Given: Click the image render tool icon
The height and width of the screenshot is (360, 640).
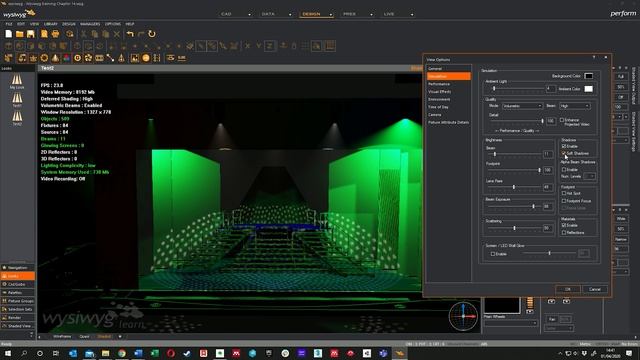Looking at the screenshot, I should pos(135,58).
